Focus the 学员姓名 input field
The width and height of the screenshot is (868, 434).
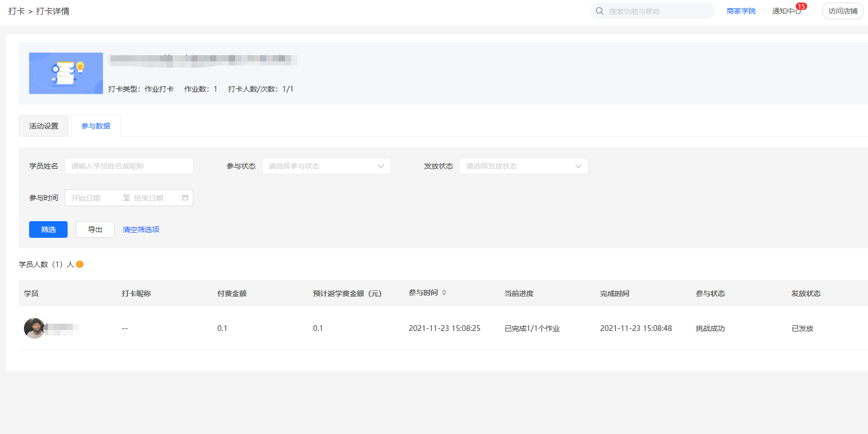pyautogui.click(x=129, y=166)
